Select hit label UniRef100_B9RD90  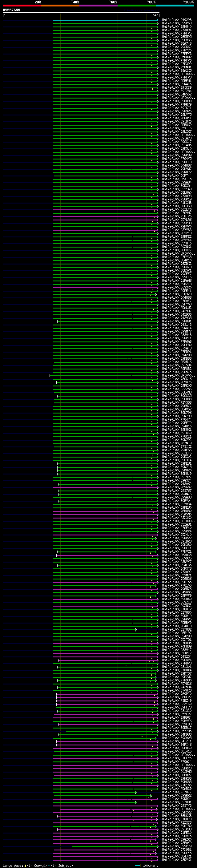pyautogui.click(x=177, y=101)
